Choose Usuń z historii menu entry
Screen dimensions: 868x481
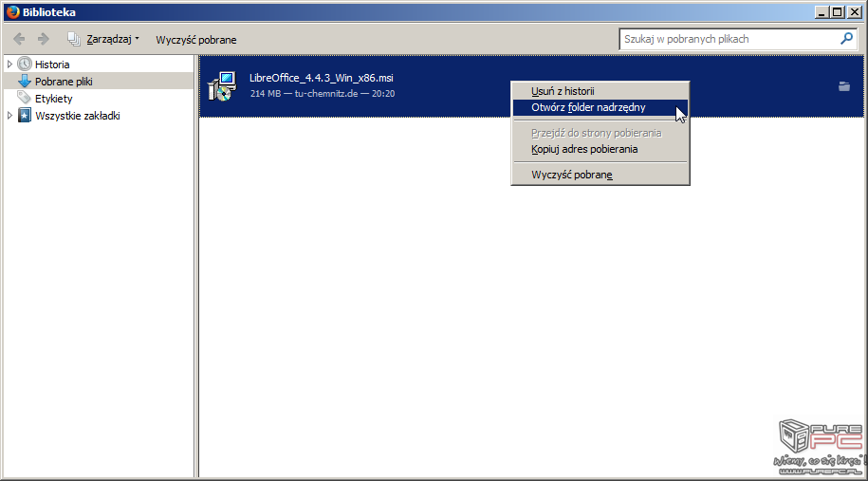pos(600,91)
